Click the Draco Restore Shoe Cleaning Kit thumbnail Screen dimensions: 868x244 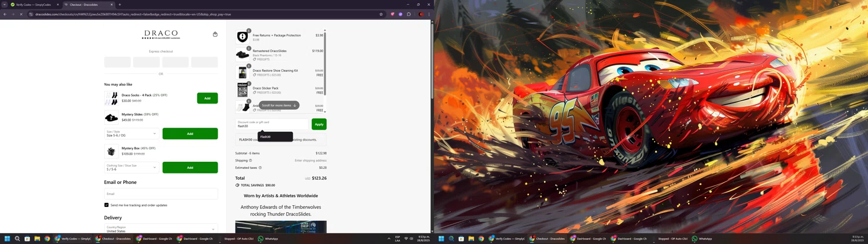(242, 72)
